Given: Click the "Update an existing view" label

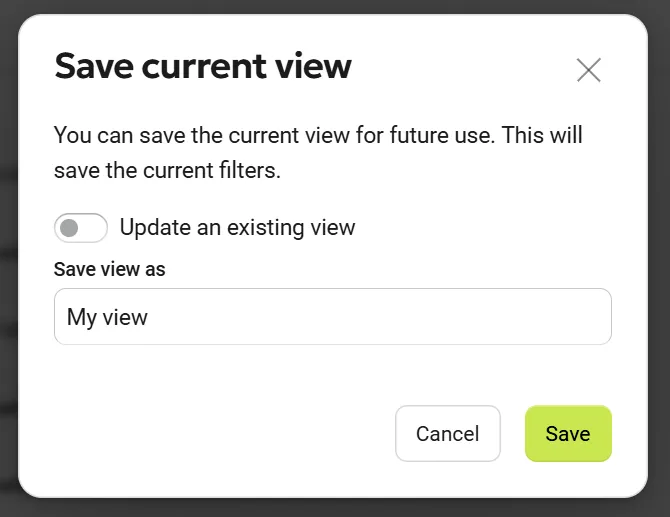Looking at the screenshot, I should click(x=237, y=228).
